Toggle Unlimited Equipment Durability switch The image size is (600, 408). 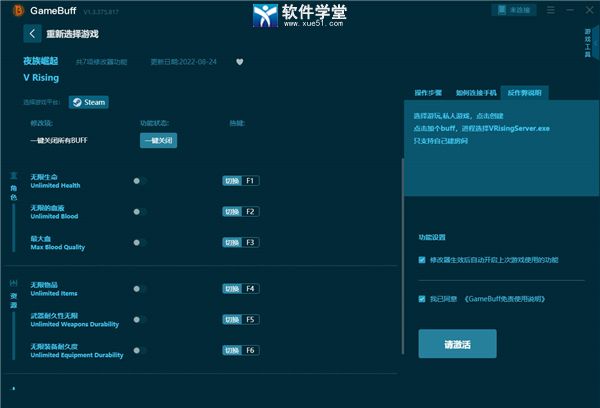click(140, 350)
